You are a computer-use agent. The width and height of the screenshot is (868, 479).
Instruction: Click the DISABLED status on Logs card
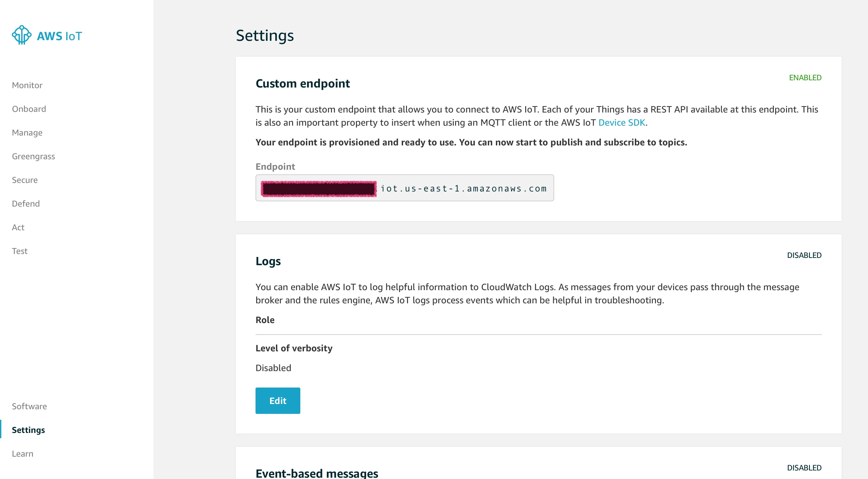[804, 255]
